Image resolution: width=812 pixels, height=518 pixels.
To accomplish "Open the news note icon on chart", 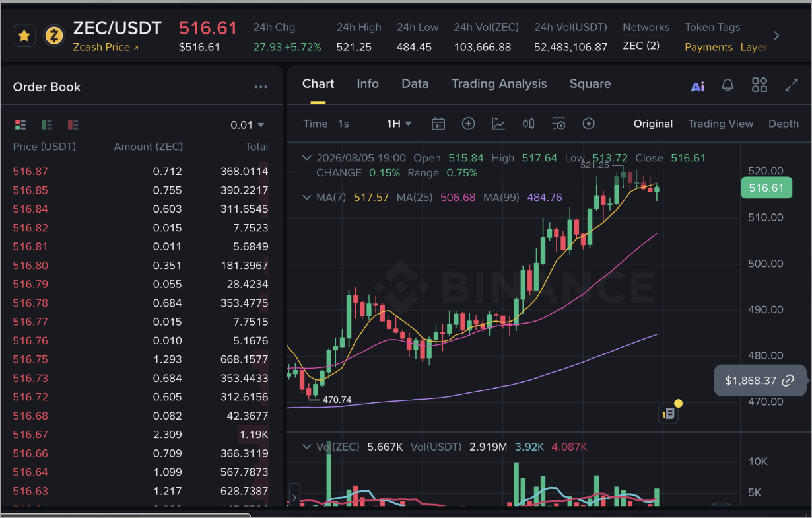I will [668, 414].
